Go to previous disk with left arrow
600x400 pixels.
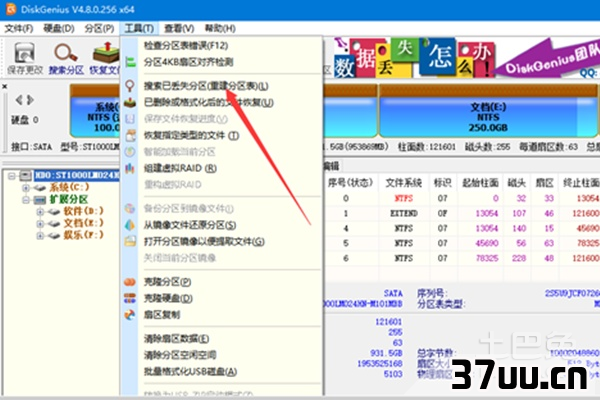pyautogui.click(x=19, y=100)
